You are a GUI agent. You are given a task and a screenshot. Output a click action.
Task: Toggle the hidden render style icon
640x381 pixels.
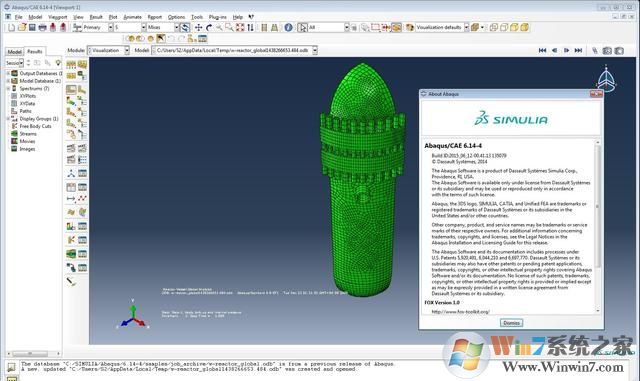pos(504,27)
